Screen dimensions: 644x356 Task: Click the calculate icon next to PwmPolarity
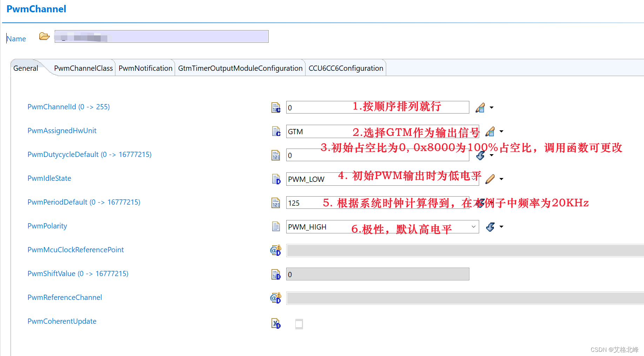(490, 227)
